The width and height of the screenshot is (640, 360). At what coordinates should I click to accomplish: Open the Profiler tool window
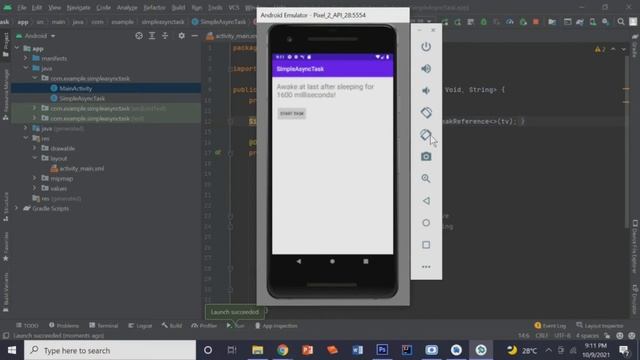click(204, 325)
